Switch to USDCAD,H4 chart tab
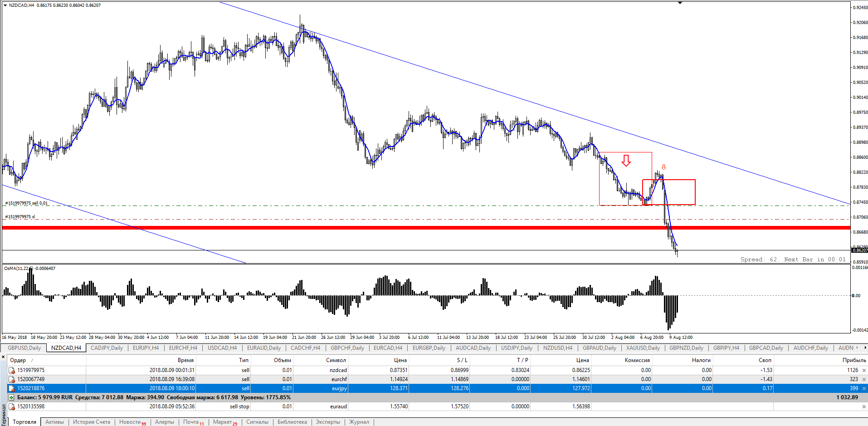868x426 pixels. 222,348
